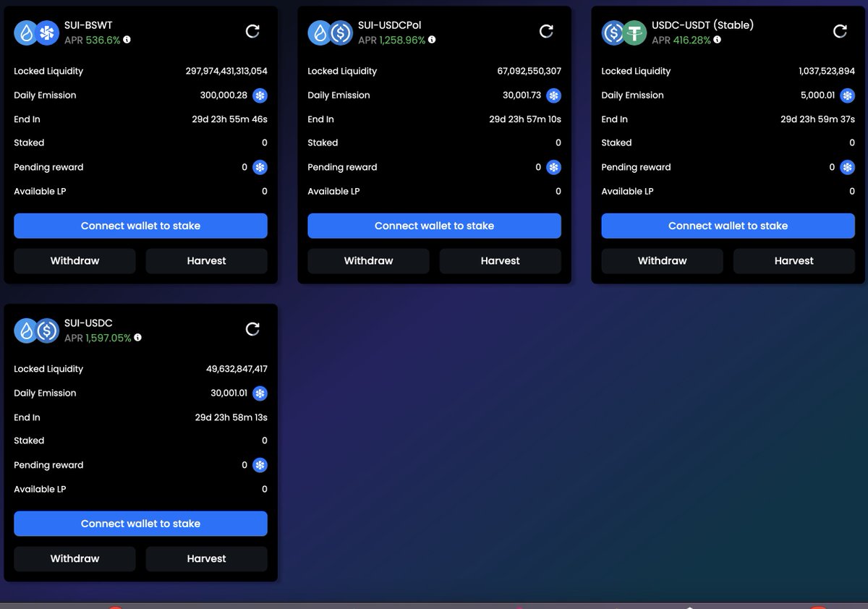The width and height of the screenshot is (868, 609).
Task: Refresh the USDC-USDT (Stable) pool card
Action: click(x=840, y=31)
